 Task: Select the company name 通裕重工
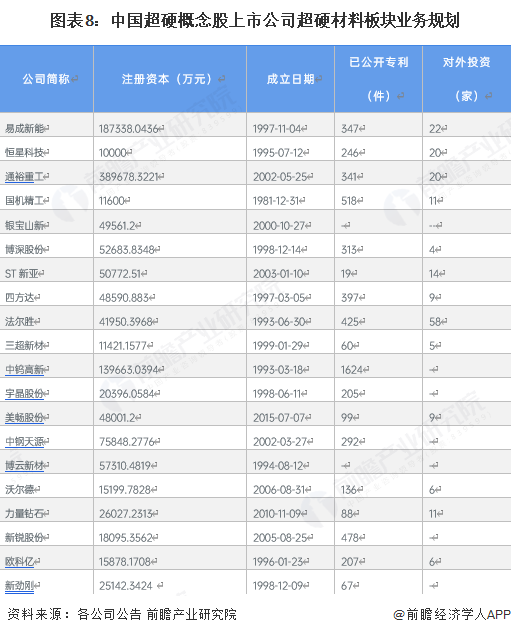pos(24,177)
